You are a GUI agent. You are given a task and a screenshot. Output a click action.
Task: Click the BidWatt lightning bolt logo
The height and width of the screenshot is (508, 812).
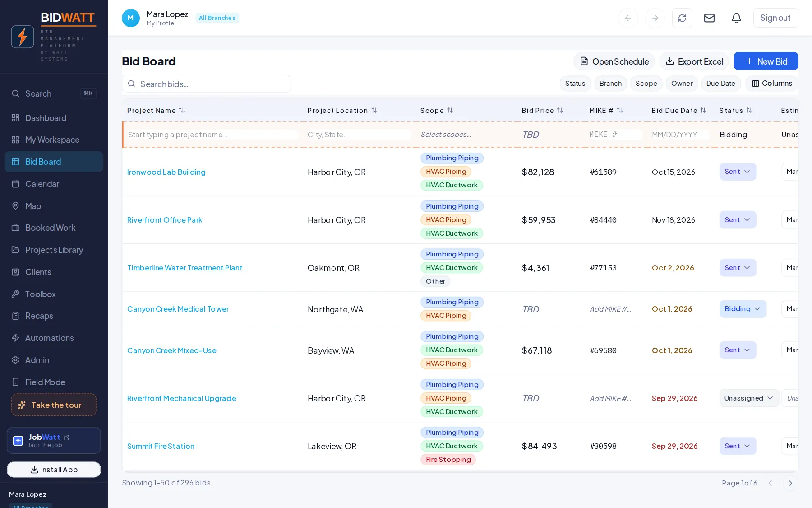coord(23,37)
